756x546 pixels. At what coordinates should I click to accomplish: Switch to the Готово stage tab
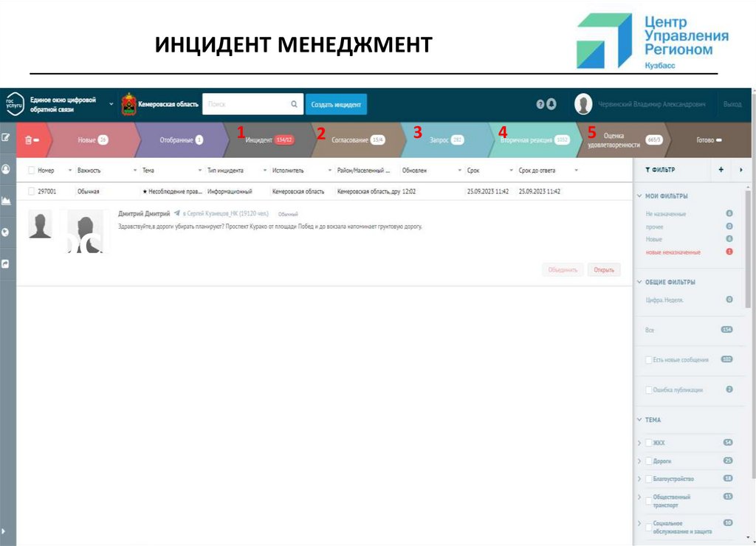point(709,139)
